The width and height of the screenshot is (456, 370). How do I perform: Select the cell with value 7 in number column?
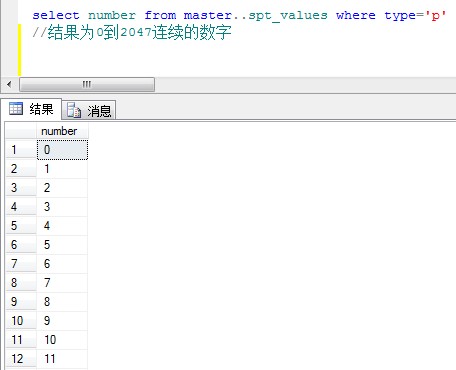62,283
